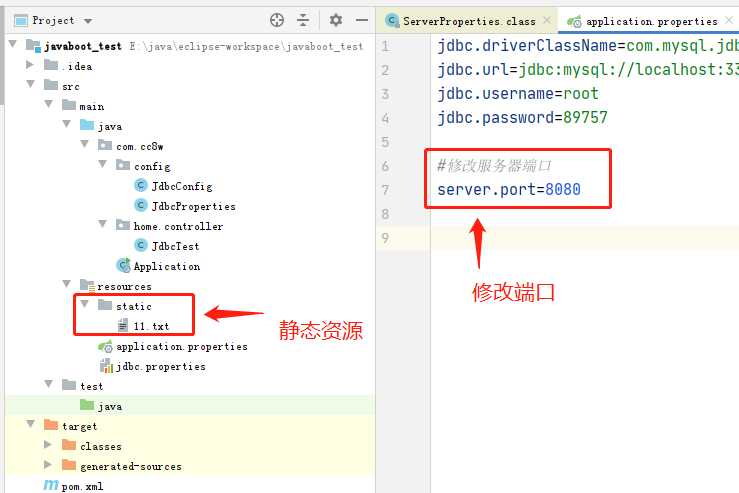Collapse the config package
Image resolution: width=739 pixels, height=493 pixels.
(x=103, y=164)
